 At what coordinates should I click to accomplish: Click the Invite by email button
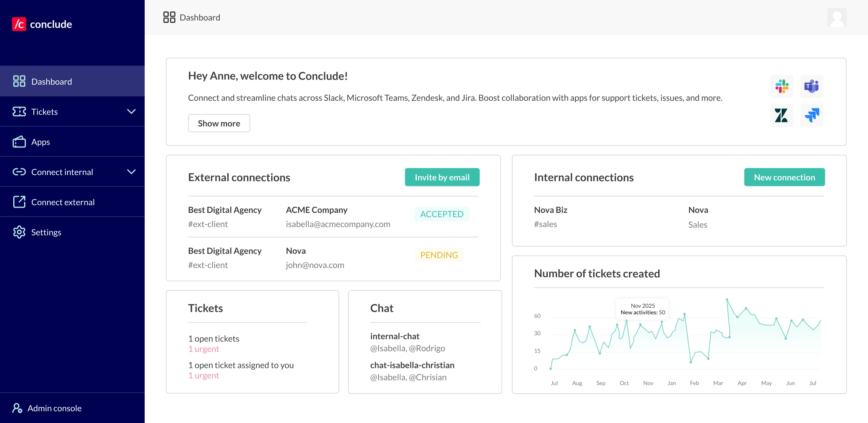click(442, 177)
